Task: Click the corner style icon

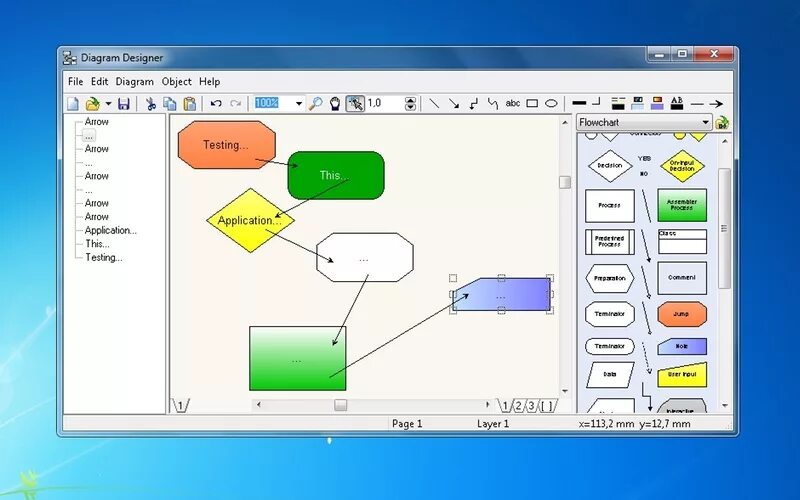Action: 596,102
